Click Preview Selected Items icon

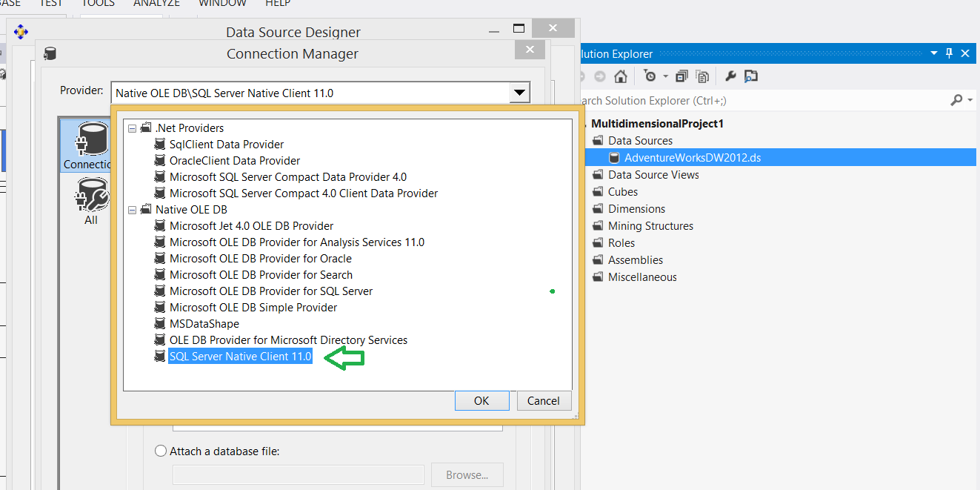click(x=751, y=76)
